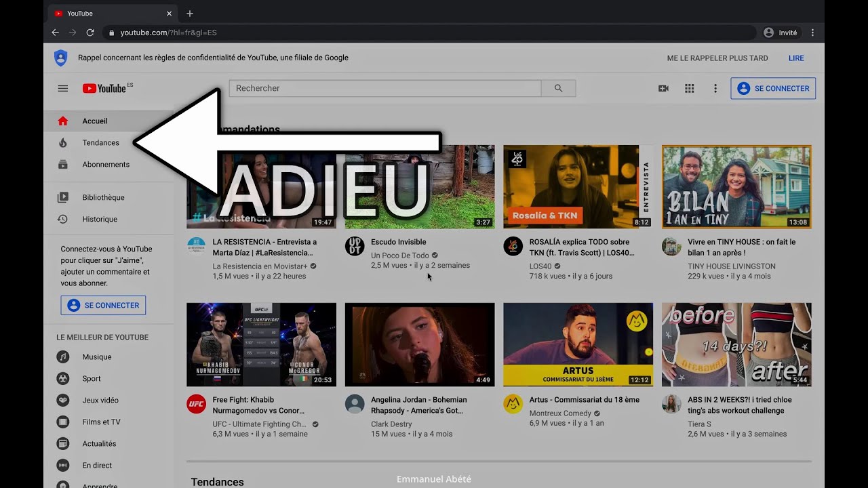Open Khabib vs McGregor fight thumbnail

261,344
